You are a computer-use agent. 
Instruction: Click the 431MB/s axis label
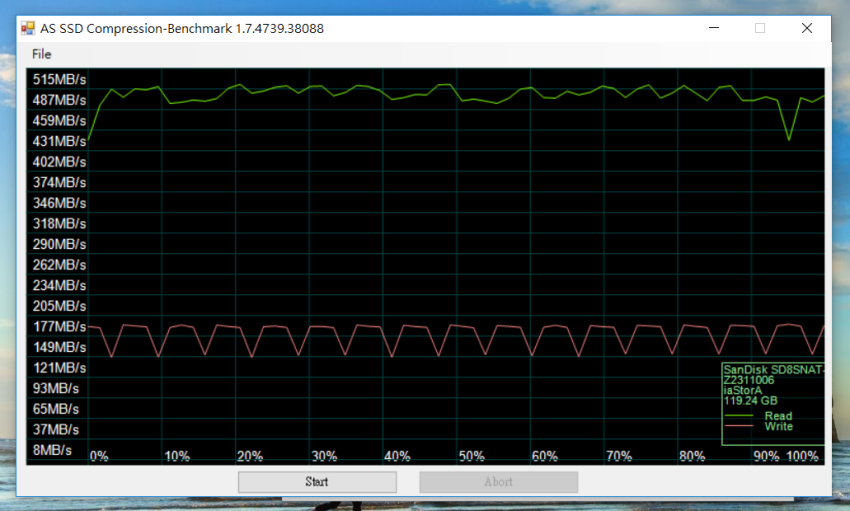tap(59, 141)
